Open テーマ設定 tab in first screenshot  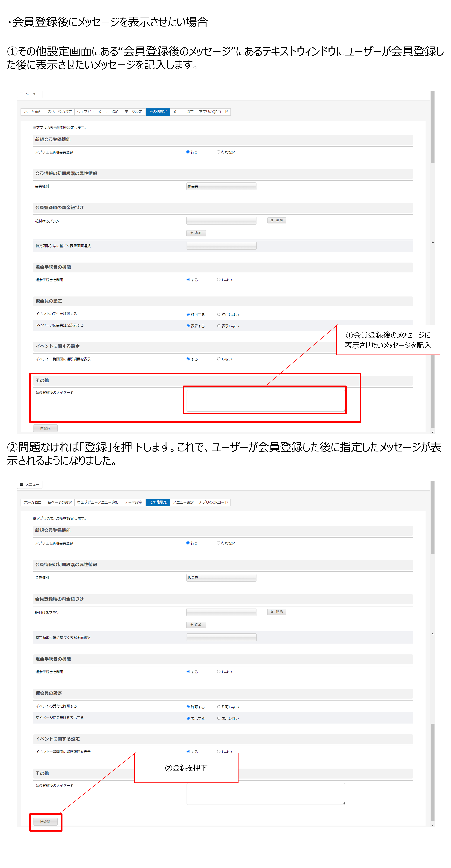[x=133, y=112]
